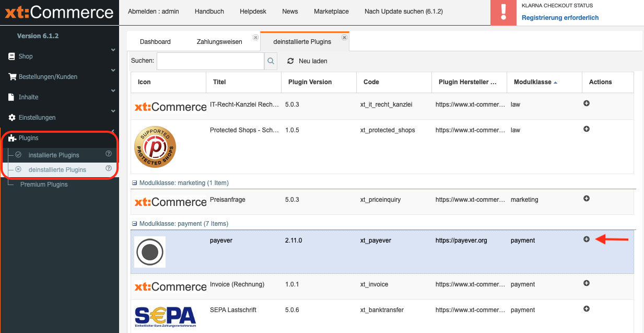Open deinstallierte Plugins in sidebar
644x333 pixels.
[x=57, y=170]
